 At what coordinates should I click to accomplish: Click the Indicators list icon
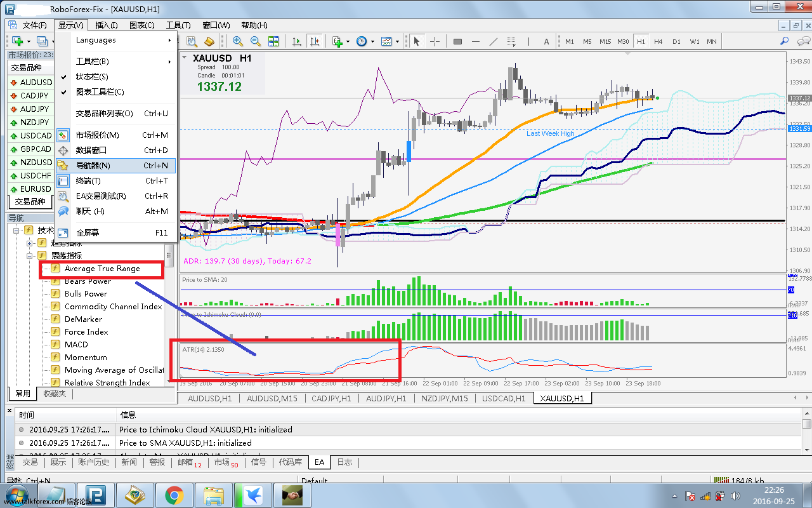pyautogui.click(x=337, y=41)
